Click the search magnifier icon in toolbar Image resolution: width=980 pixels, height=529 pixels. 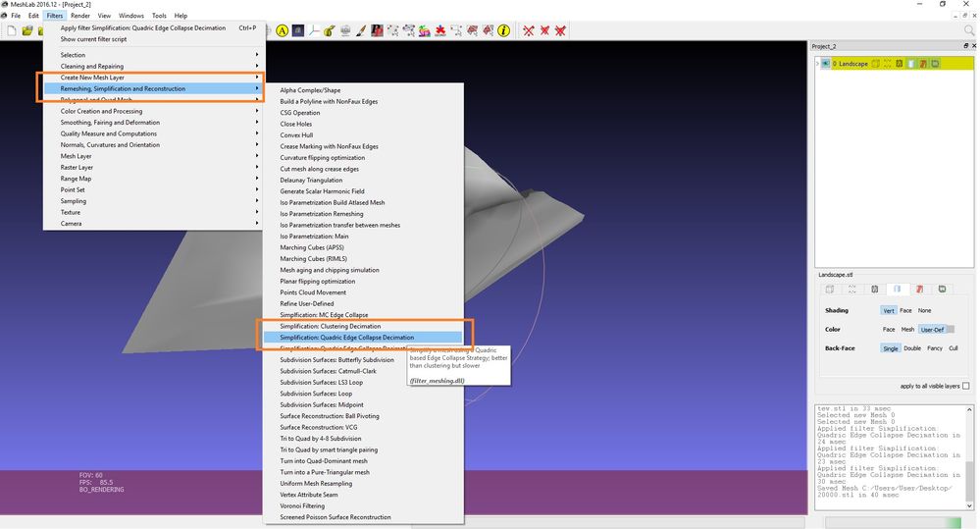pyautogui.click(x=969, y=30)
